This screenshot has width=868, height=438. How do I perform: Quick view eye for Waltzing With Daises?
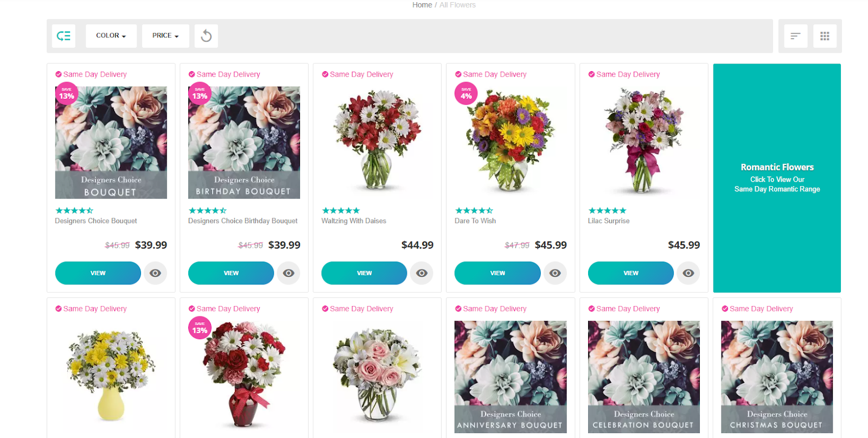(422, 273)
